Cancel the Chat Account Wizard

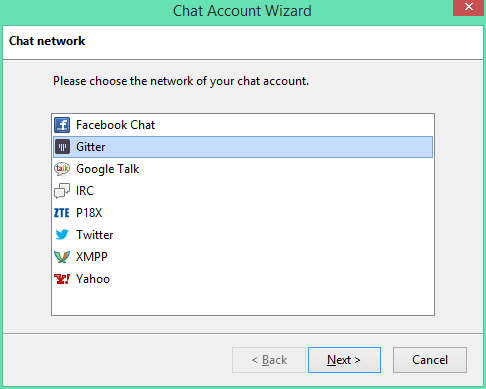pos(430,360)
